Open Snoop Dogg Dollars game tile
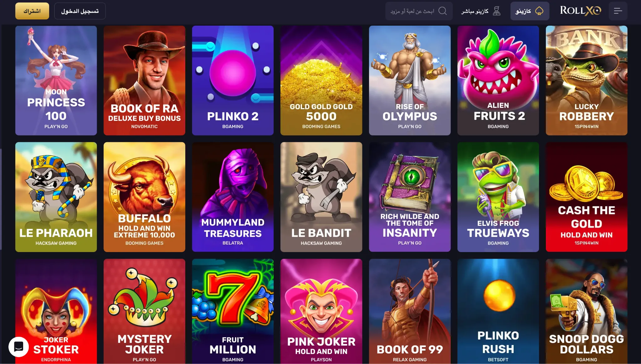Screen dimensions: 641x364 click(x=587, y=311)
